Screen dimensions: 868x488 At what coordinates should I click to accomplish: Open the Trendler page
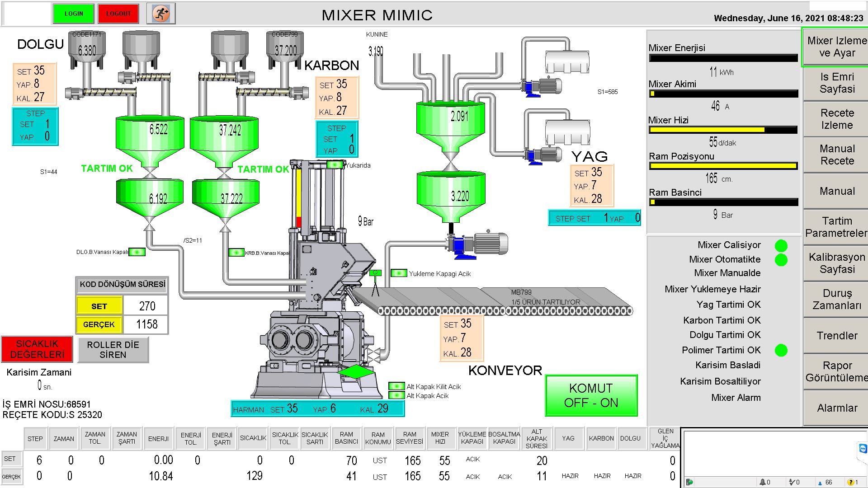tap(836, 335)
